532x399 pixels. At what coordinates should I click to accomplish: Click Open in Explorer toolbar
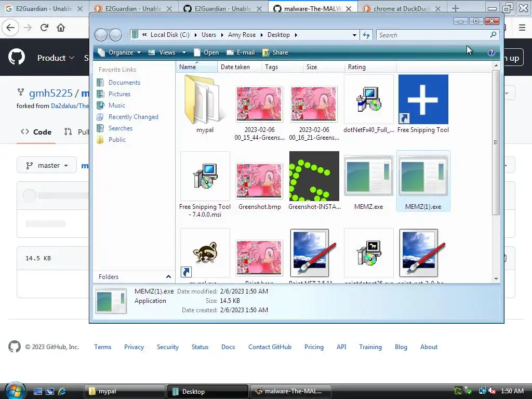click(206, 52)
